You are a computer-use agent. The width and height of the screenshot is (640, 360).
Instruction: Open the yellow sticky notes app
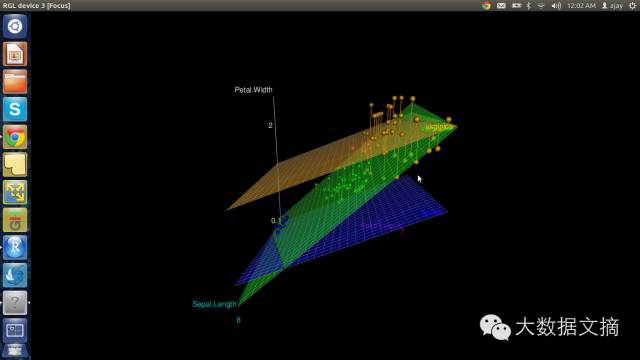click(x=15, y=164)
